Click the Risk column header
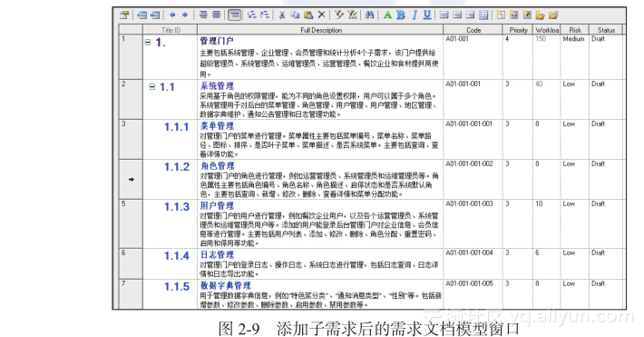Viewport: 644px width, 337px height. tap(575, 30)
